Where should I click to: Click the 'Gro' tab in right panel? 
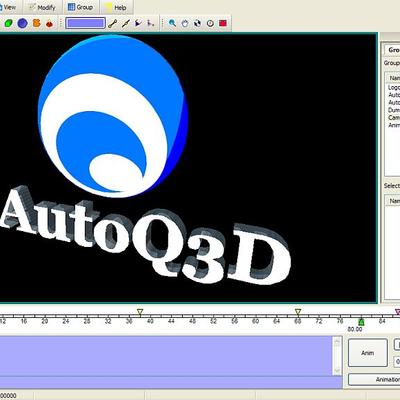click(x=391, y=50)
